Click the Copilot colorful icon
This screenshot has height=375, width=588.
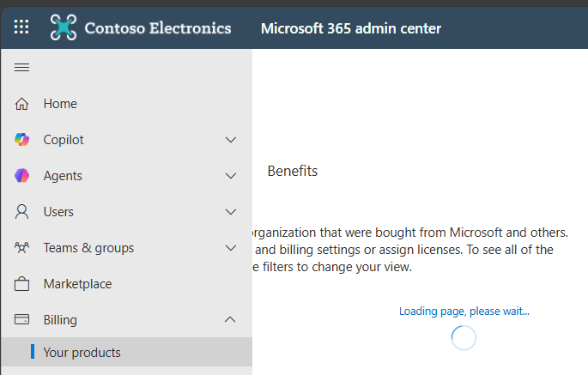[22, 140]
